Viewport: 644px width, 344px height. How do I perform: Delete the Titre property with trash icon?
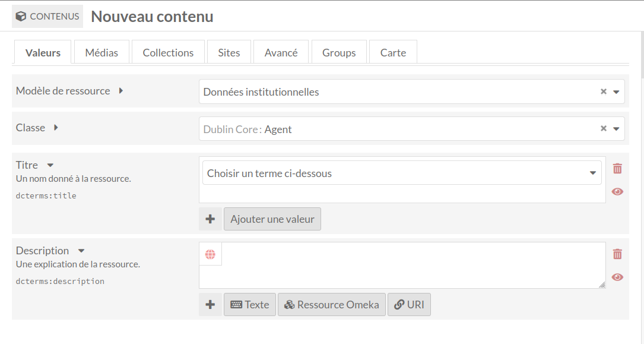click(617, 169)
